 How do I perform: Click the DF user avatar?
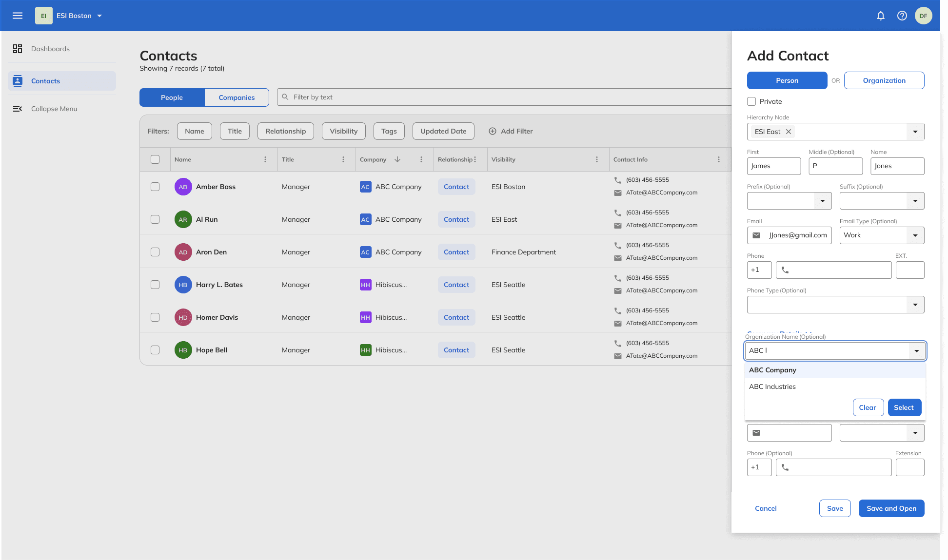[x=923, y=16]
